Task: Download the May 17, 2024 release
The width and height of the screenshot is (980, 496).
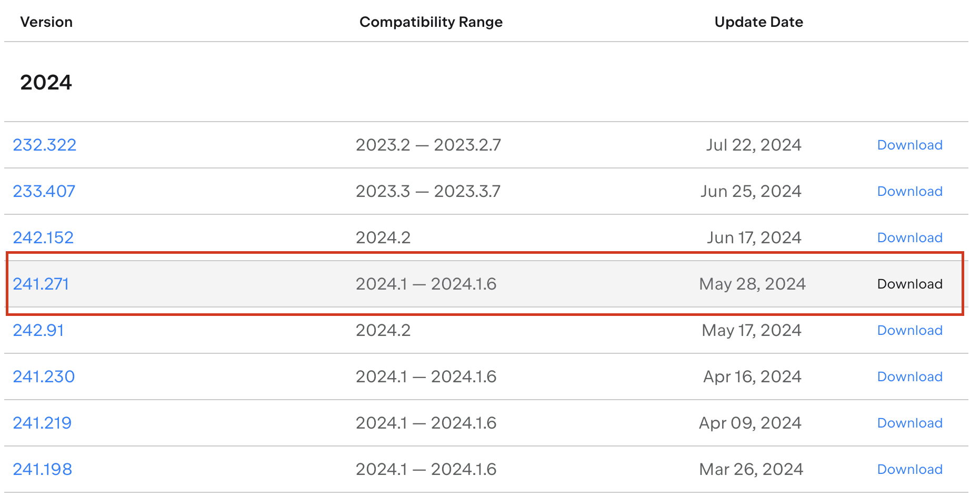Action: click(909, 330)
